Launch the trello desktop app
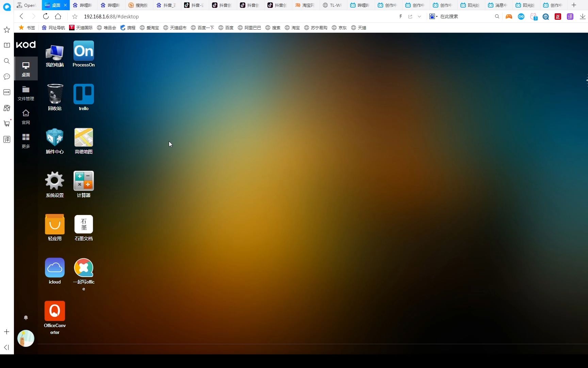 (x=84, y=97)
